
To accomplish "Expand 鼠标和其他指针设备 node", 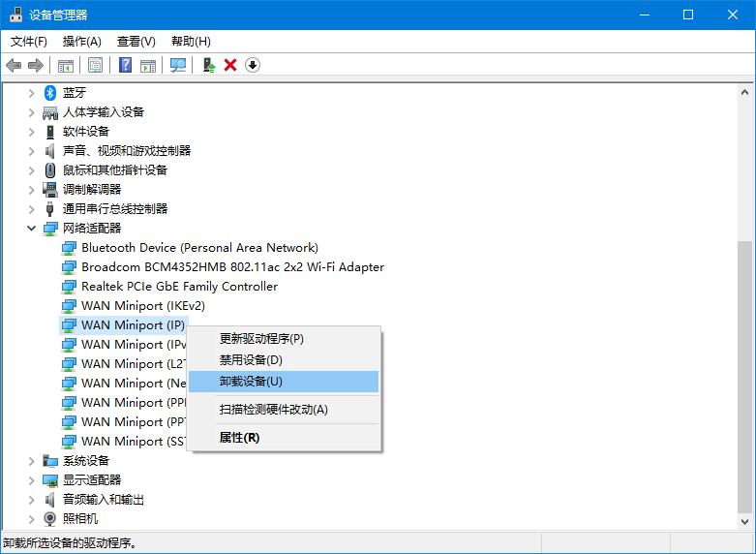I will coord(31,170).
